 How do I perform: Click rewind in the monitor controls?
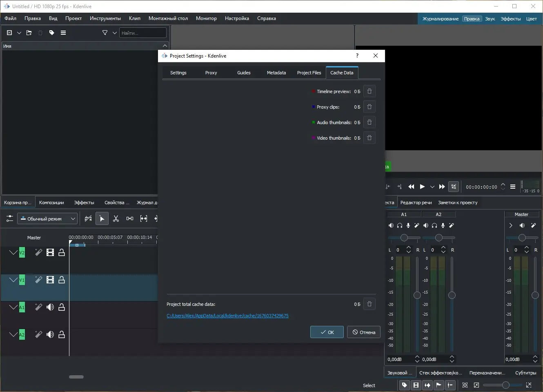[411, 187]
